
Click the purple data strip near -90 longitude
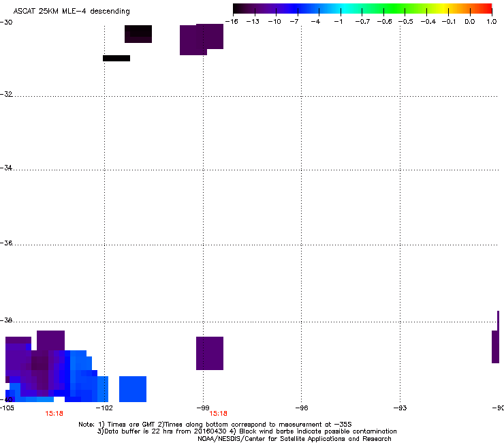click(496, 347)
